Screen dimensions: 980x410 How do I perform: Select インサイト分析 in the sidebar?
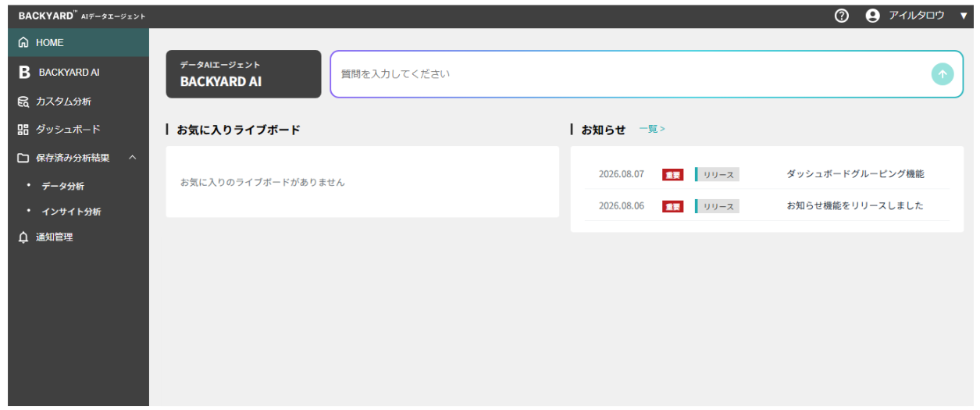71,212
